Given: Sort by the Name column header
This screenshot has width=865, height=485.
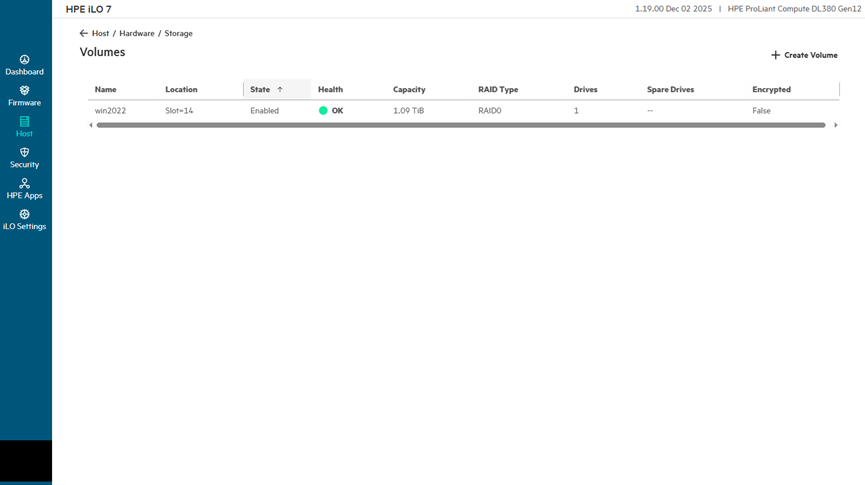Looking at the screenshot, I should tap(106, 90).
